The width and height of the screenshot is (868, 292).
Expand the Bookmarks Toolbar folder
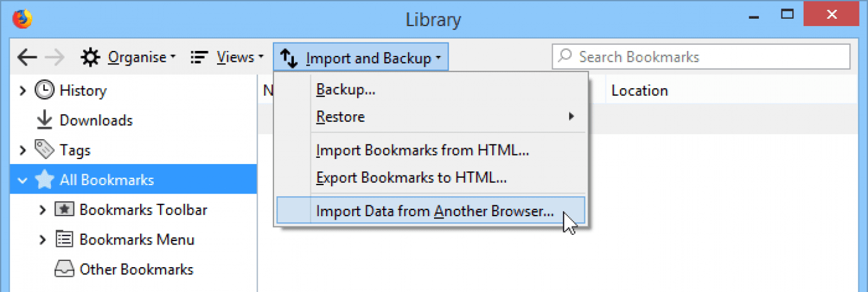point(42,210)
